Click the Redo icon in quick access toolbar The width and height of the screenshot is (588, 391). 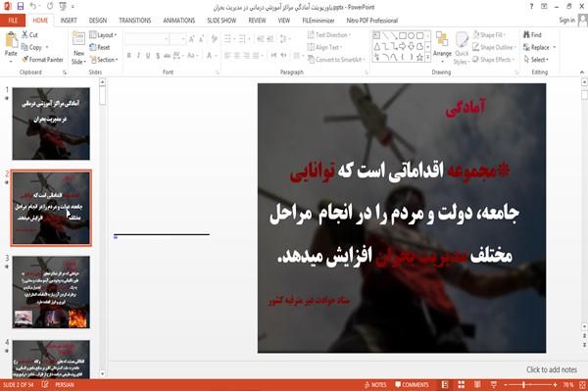pyautogui.click(x=50, y=6)
